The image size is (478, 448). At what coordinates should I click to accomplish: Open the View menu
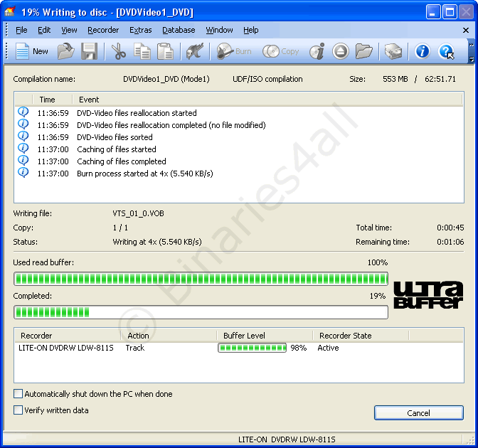coord(69,30)
